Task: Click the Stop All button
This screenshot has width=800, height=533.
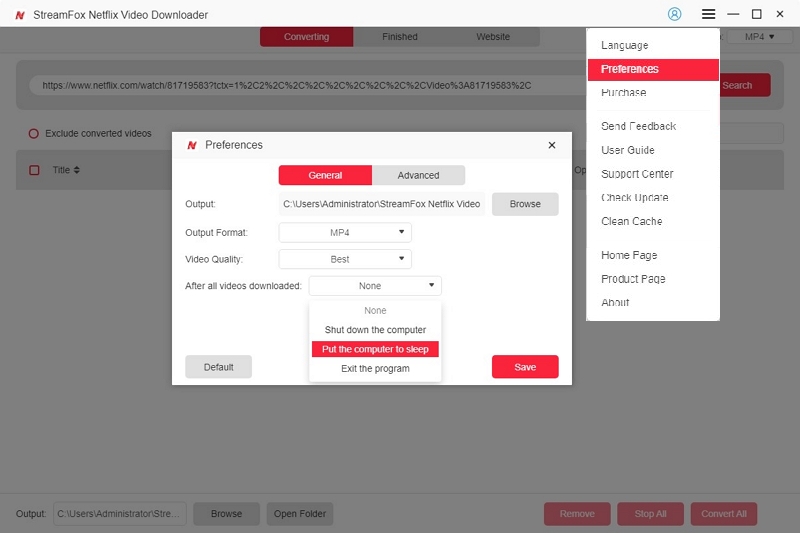Action: [x=651, y=514]
